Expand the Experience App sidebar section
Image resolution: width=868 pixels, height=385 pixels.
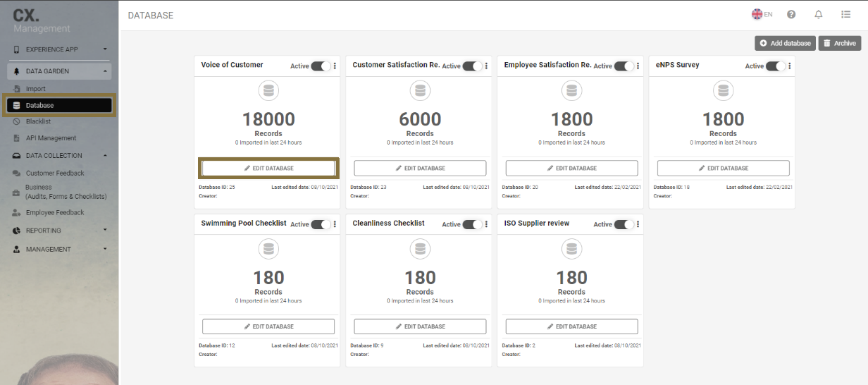coord(59,49)
